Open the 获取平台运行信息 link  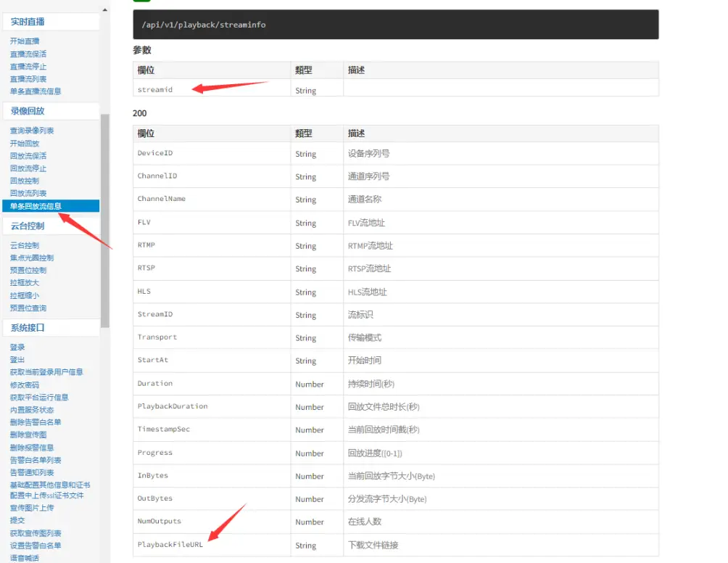(39, 398)
